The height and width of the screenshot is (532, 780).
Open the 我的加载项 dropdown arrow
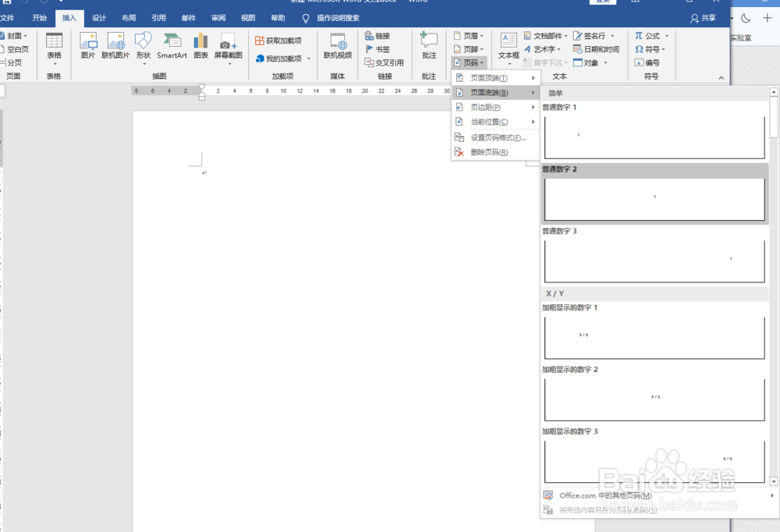click(309, 59)
